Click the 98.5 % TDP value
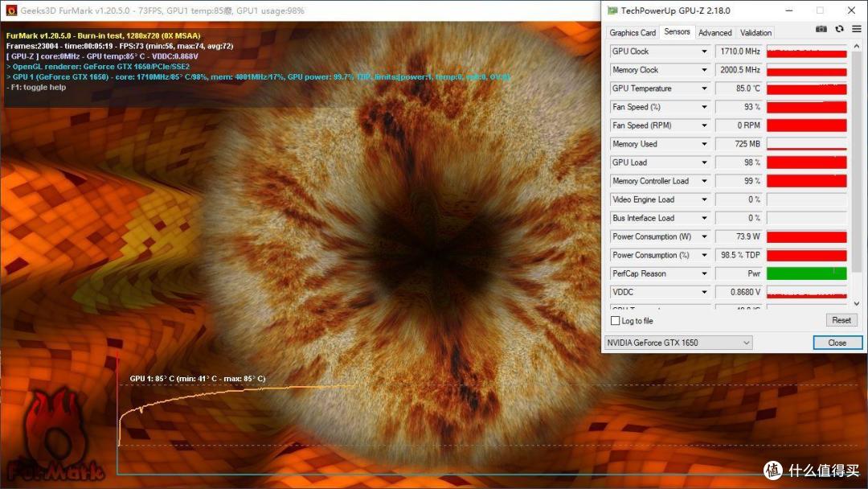 (739, 255)
